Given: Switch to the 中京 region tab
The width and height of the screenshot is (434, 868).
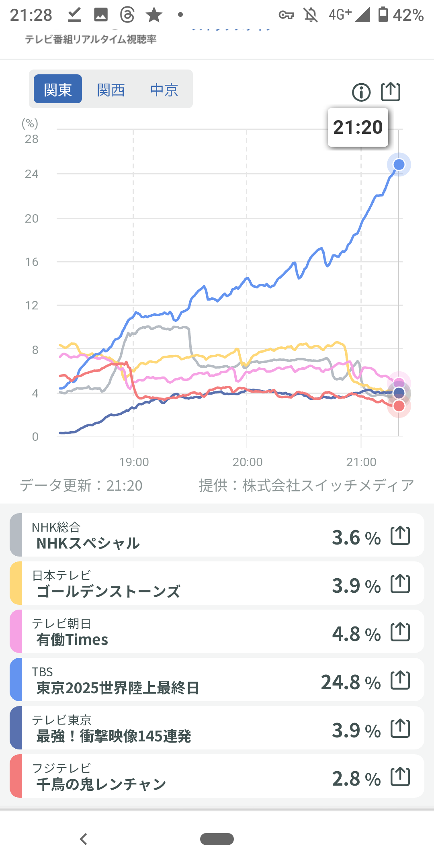Looking at the screenshot, I should [x=164, y=89].
